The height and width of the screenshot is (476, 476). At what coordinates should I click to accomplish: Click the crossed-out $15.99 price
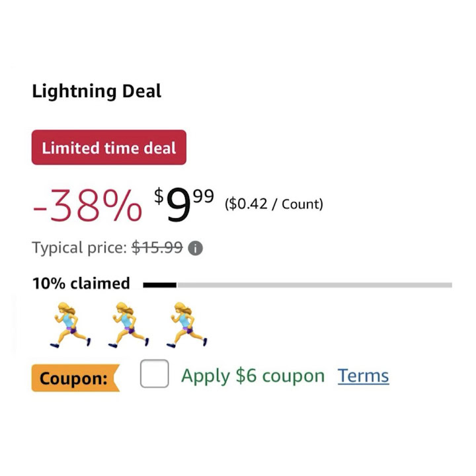pos(157,248)
